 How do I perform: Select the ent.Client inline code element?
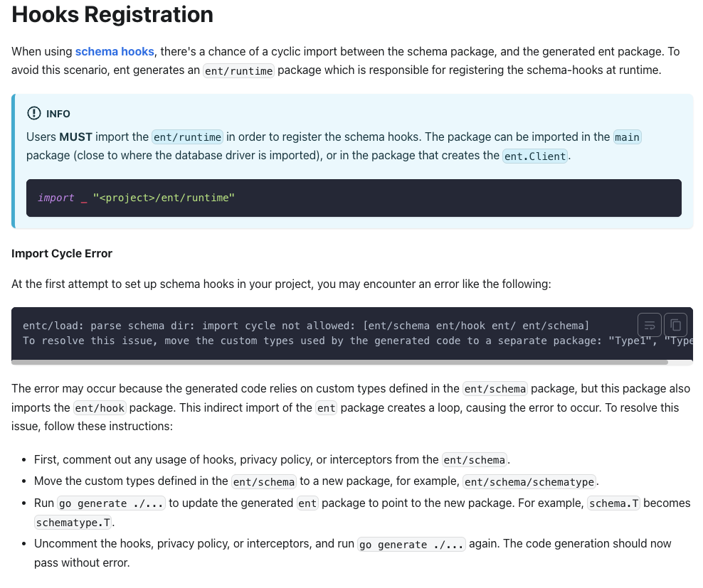(x=534, y=156)
